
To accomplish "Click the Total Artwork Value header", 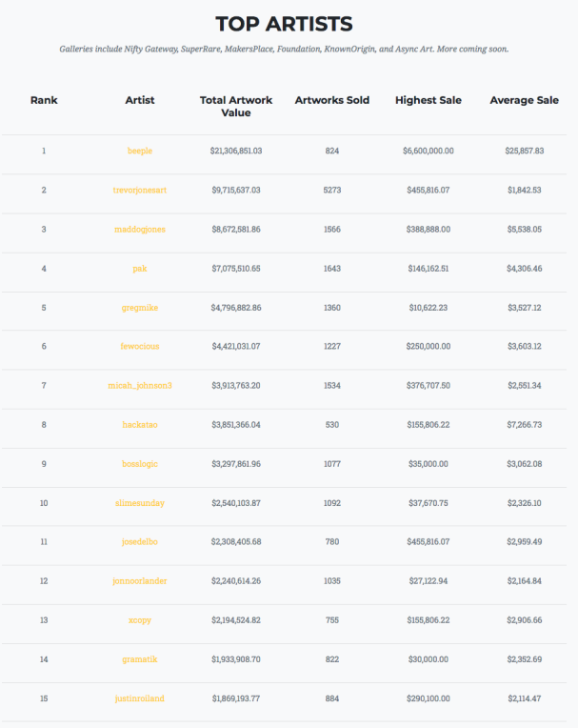I will (x=236, y=107).
